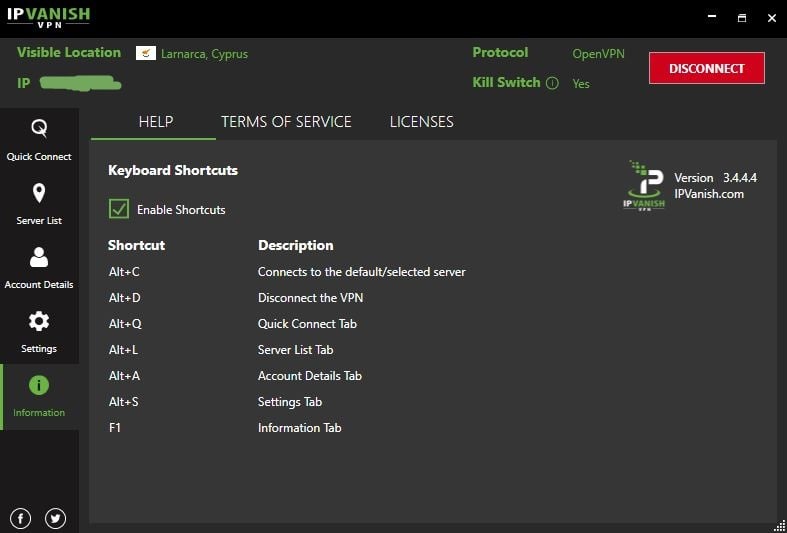Click the redacted IP address value

pos(80,83)
